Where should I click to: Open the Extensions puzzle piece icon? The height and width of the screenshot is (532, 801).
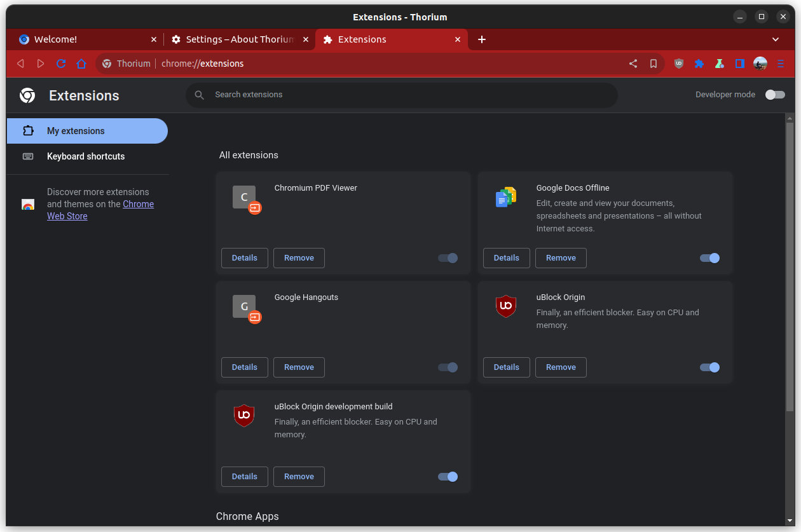coord(699,64)
